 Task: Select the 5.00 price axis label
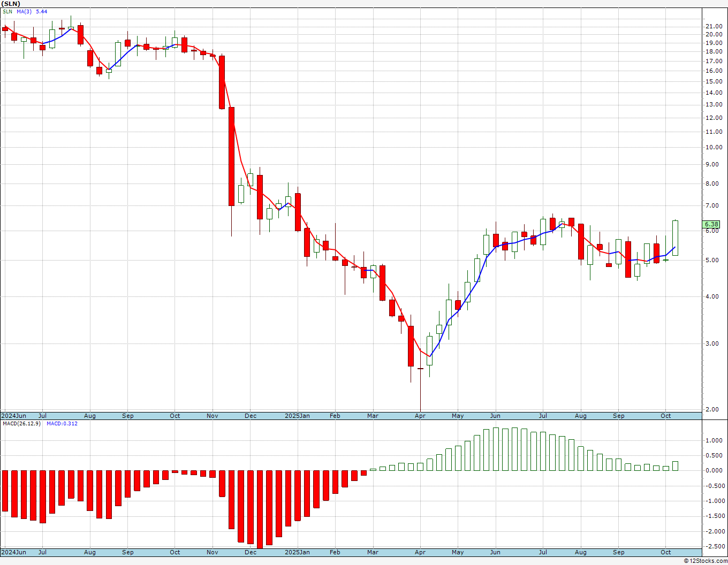(x=712, y=261)
